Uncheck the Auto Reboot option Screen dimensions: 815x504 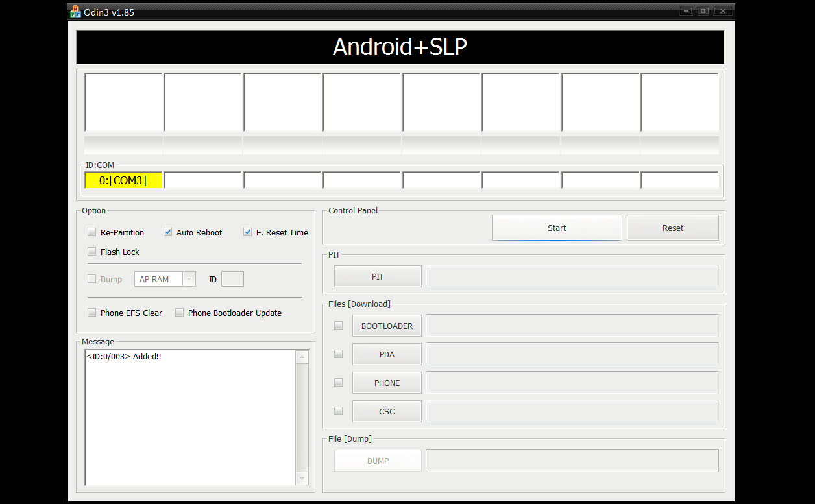pos(167,232)
